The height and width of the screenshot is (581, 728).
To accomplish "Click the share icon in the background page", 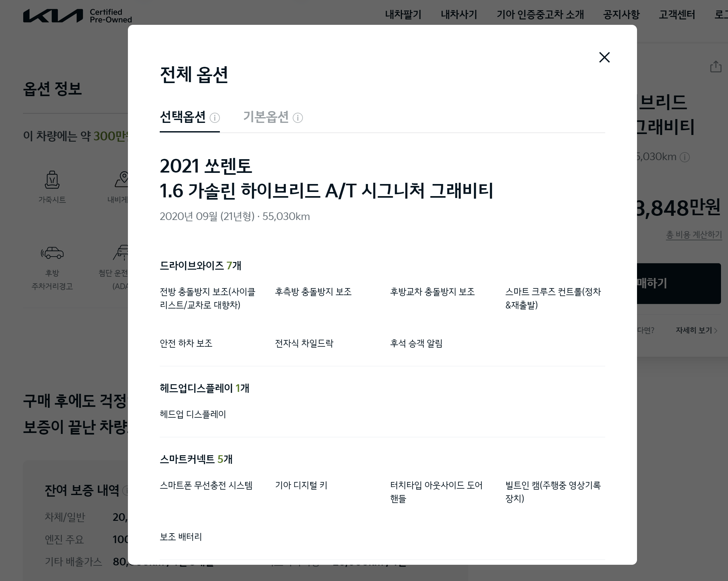I will pos(716,67).
